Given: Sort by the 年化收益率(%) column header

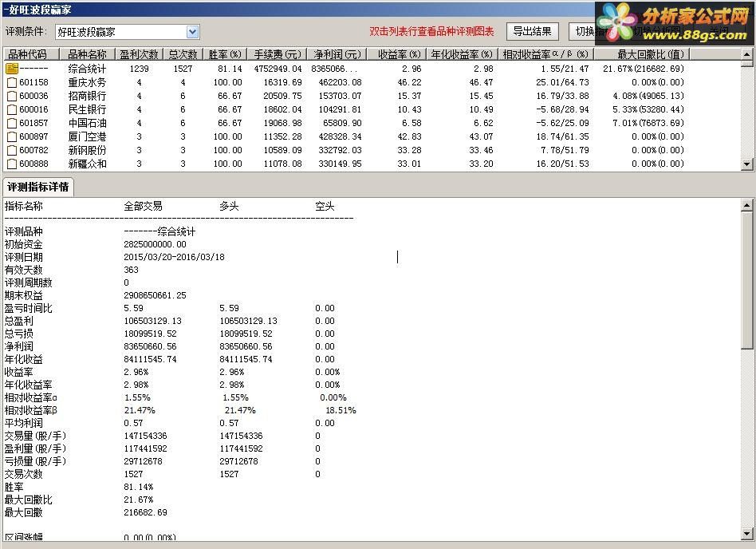Looking at the screenshot, I should point(462,54).
